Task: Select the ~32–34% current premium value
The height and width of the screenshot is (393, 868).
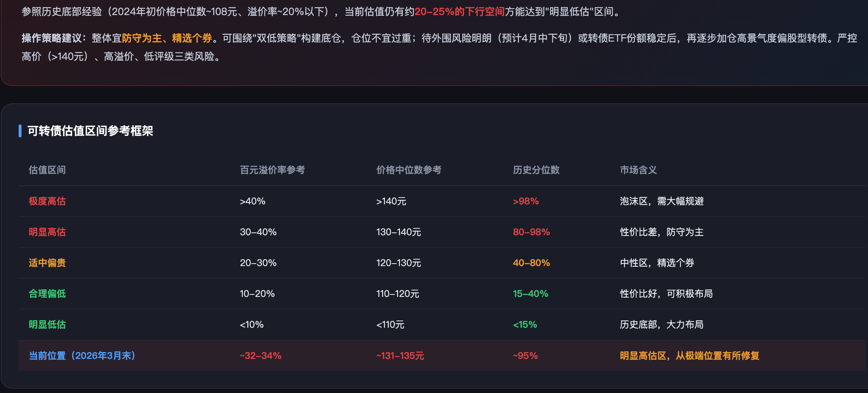Action: click(261, 356)
